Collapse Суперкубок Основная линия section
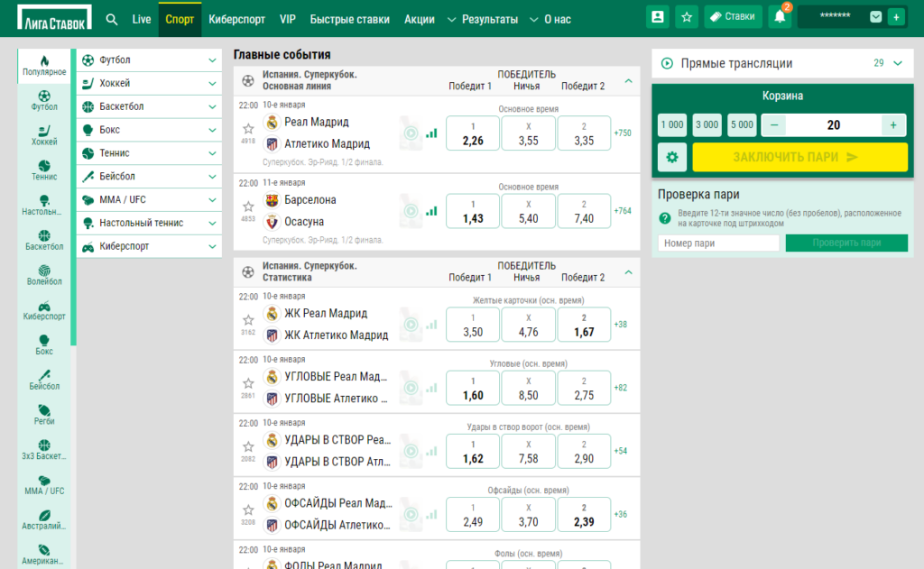Screen dimensions: 924x569 point(628,80)
